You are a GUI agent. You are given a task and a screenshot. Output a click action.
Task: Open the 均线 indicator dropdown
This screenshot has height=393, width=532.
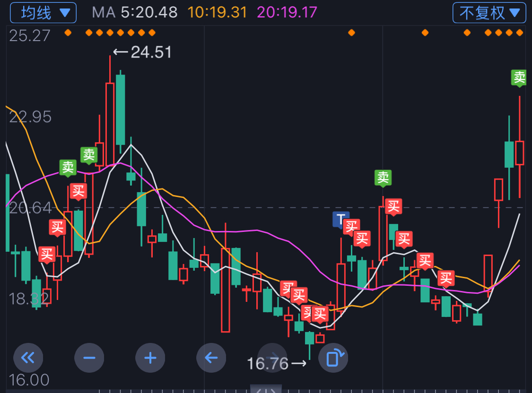pos(43,13)
